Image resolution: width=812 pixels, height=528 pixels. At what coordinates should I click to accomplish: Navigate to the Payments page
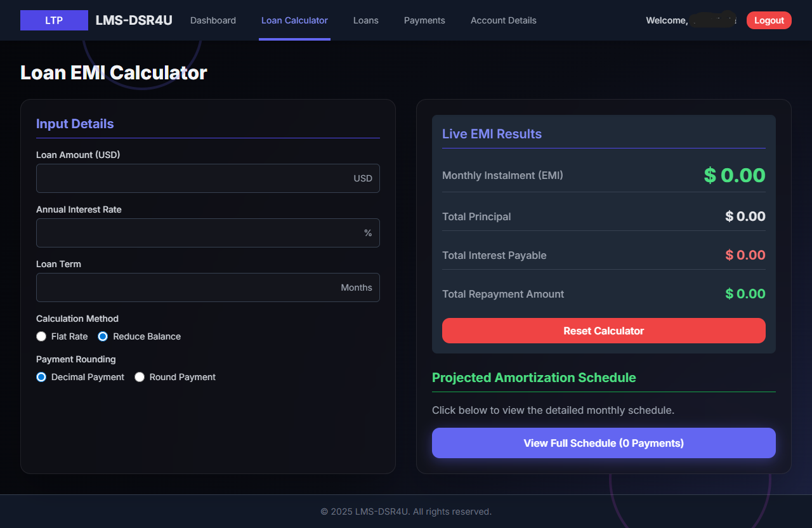pyautogui.click(x=424, y=20)
